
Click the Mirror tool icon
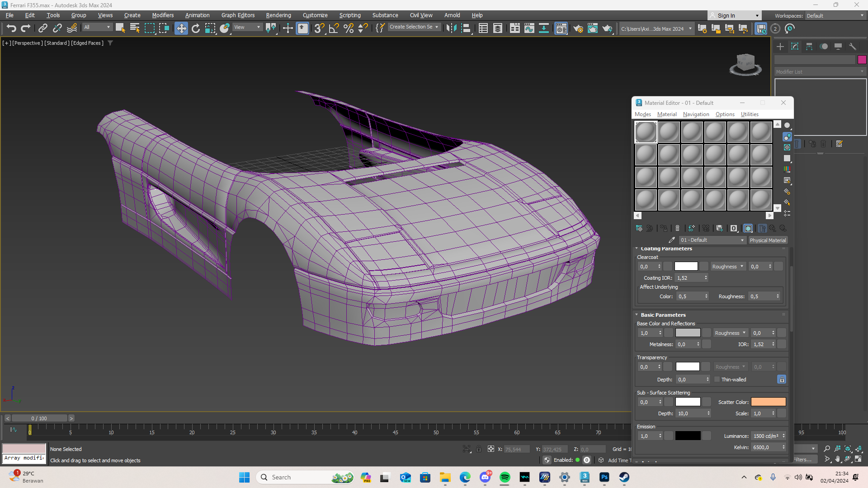click(451, 28)
